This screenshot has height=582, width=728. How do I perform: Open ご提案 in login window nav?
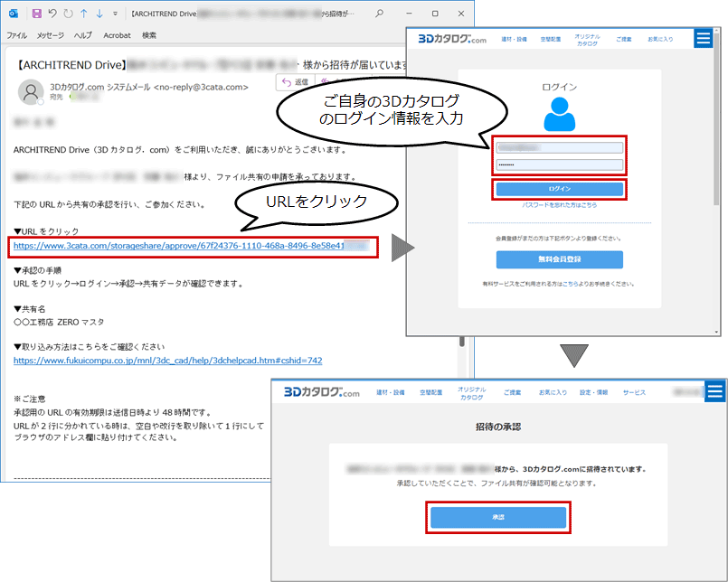623,40
